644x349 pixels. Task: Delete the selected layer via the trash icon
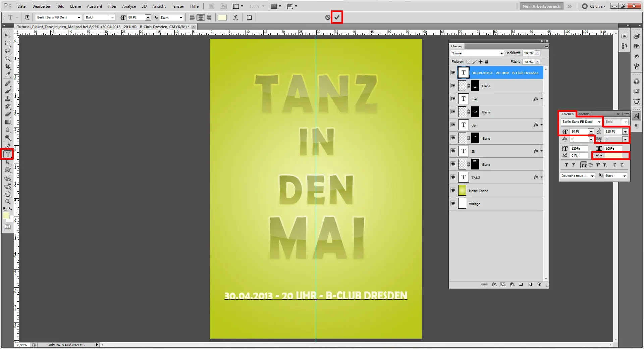539,285
